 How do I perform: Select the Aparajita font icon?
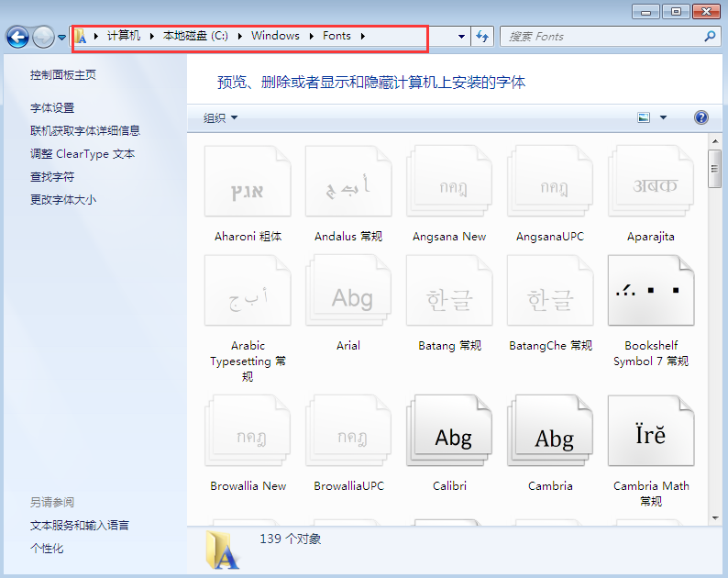tap(651, 182)
